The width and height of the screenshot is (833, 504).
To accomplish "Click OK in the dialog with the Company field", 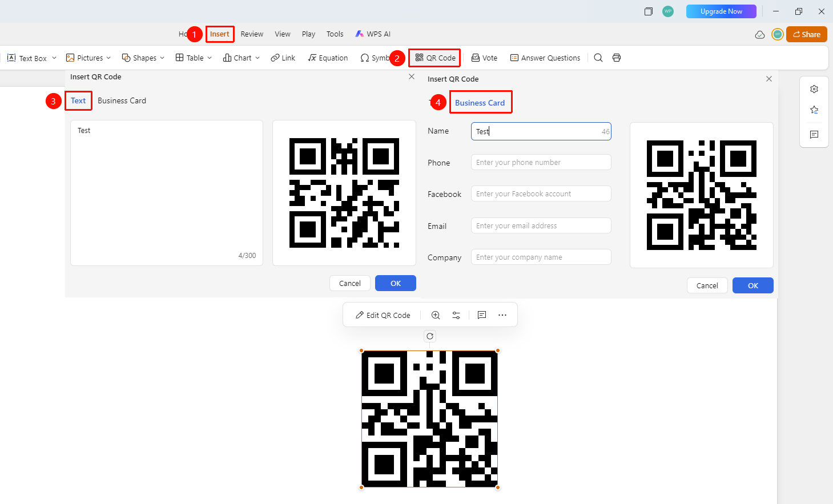I will (x=753, y=285).
